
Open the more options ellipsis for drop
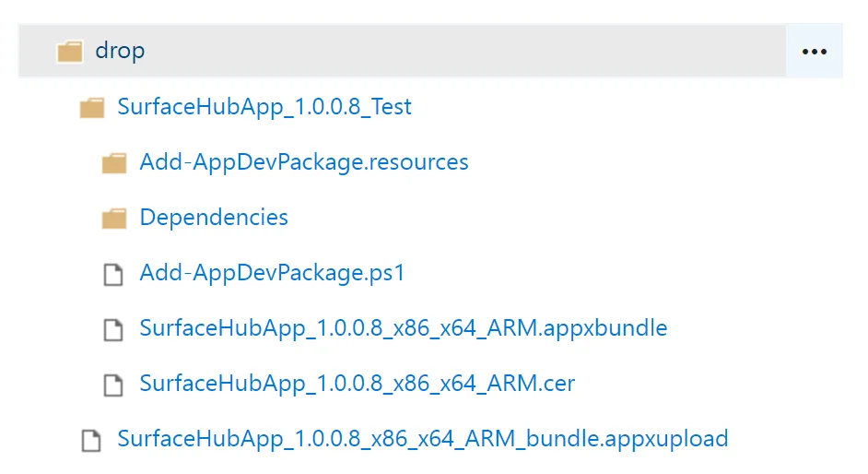pyautogui.click(x=815, y=52)
